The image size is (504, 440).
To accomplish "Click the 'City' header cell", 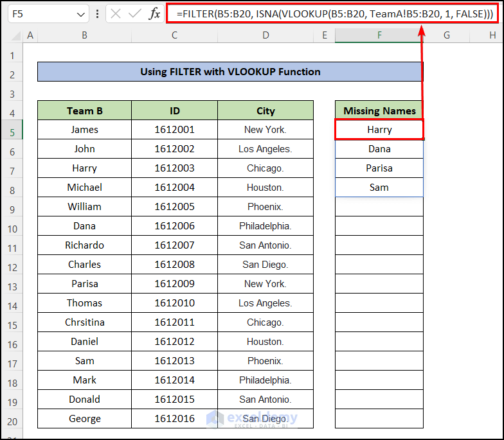I will click(265, 110).
